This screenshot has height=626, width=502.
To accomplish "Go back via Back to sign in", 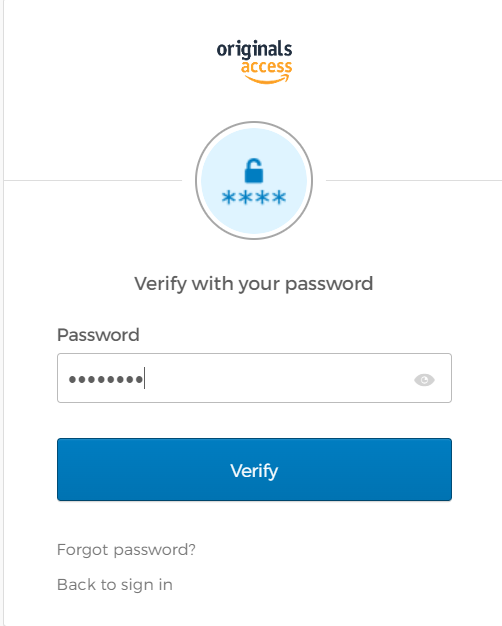I will [x=115, y=585].
